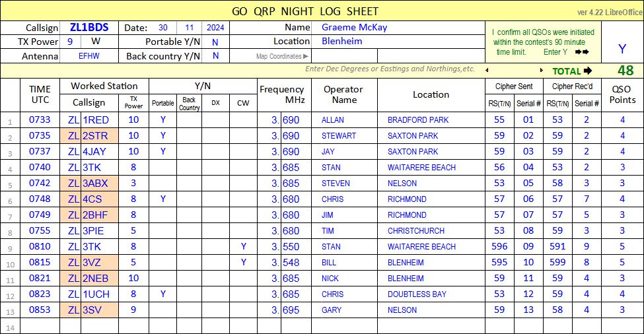Select RS received value 599
644x334 pixels.
point(557,262)
